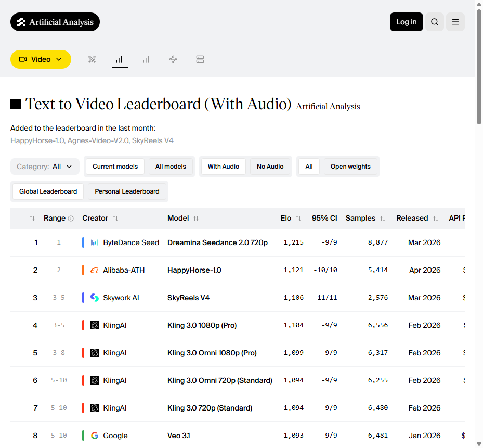Click the vertical page scrollbar thumb
Viewport: 483px width, 448px height.
(479, 66)
